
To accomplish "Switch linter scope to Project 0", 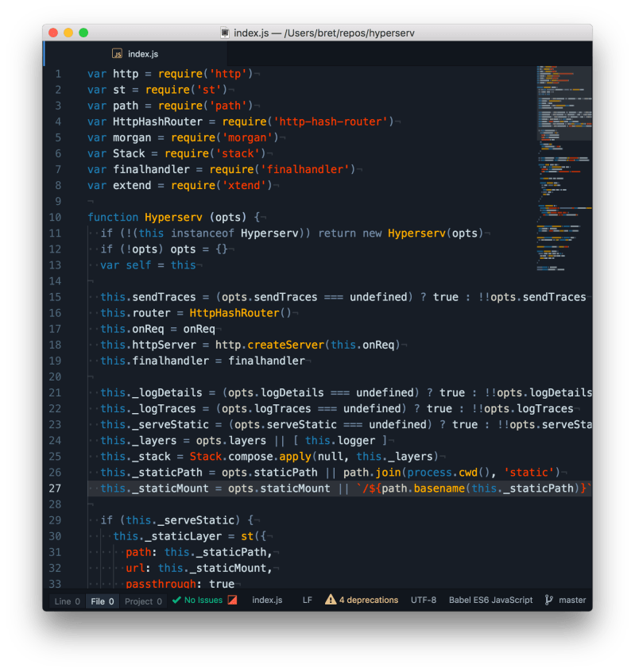I will click(143, 601).
